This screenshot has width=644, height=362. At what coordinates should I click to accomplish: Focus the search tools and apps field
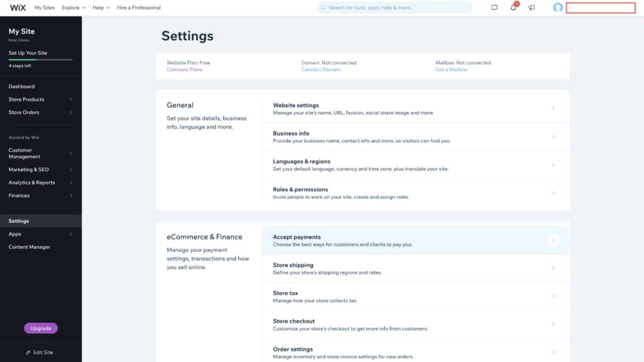(x=394, y=8)
